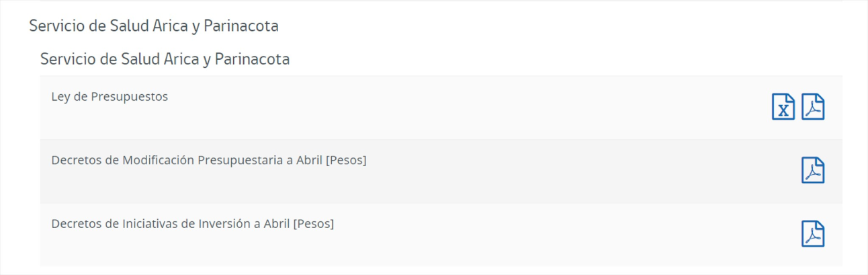Get the April investment initiatives decrees PDF

813,233
